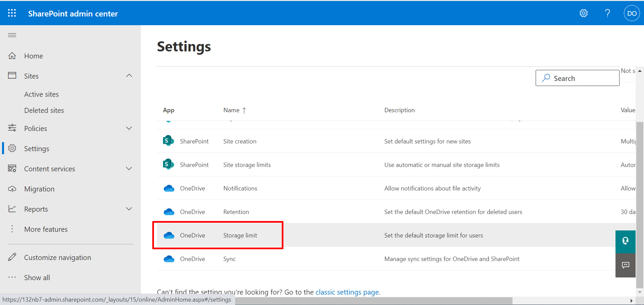The image size is (644, 305).
Task: Open the Retention setting
Action: pos(236,212)
